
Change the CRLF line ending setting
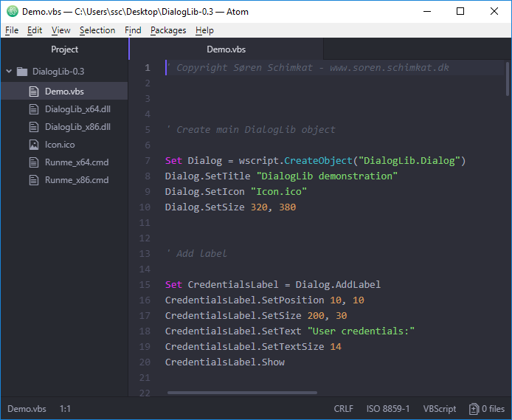[344, 409]
